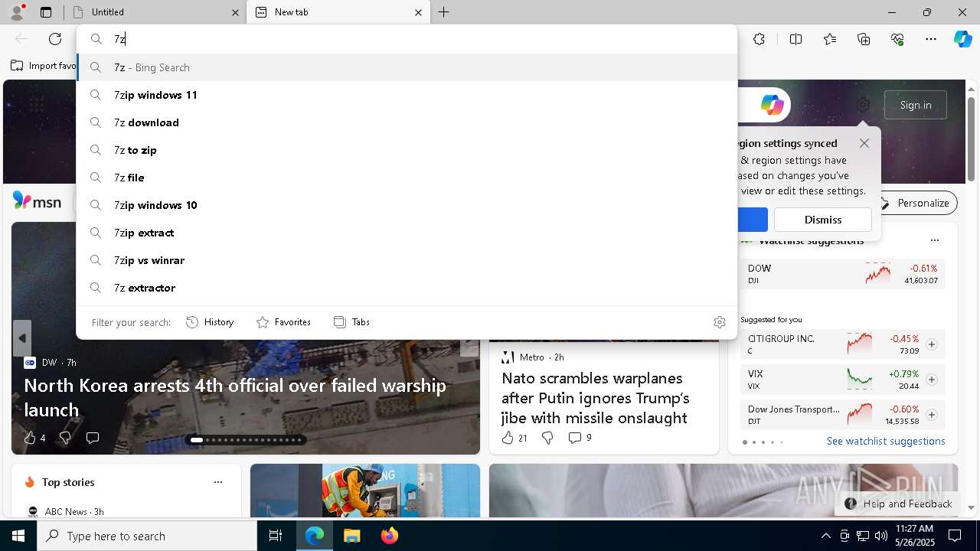Open the volume icon in system tray
980x551 pixels.
[880, 536]
